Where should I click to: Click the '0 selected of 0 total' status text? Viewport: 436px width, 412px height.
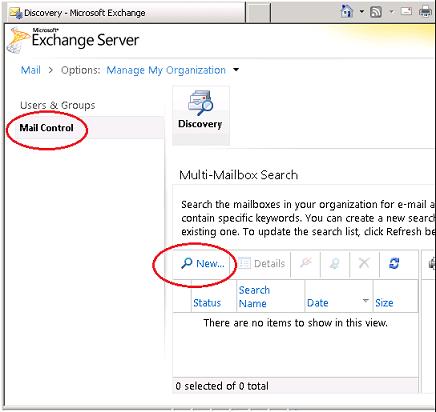222,386
